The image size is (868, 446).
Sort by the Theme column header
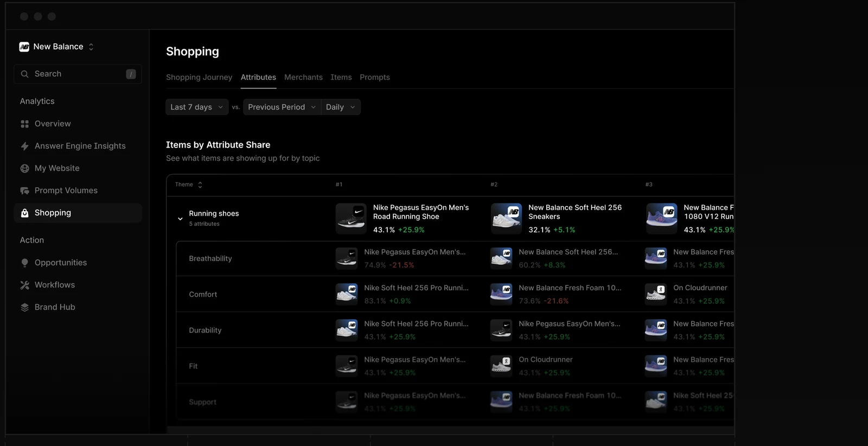[188, 184]
